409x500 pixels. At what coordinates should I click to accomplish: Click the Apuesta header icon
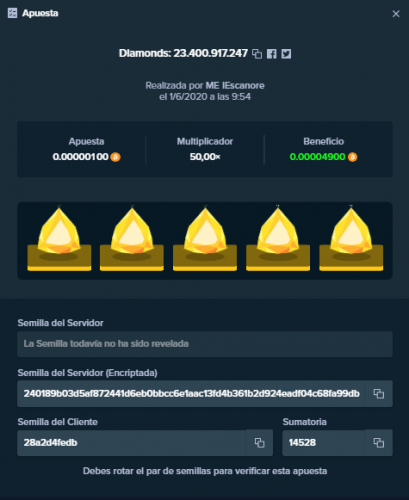12,13
